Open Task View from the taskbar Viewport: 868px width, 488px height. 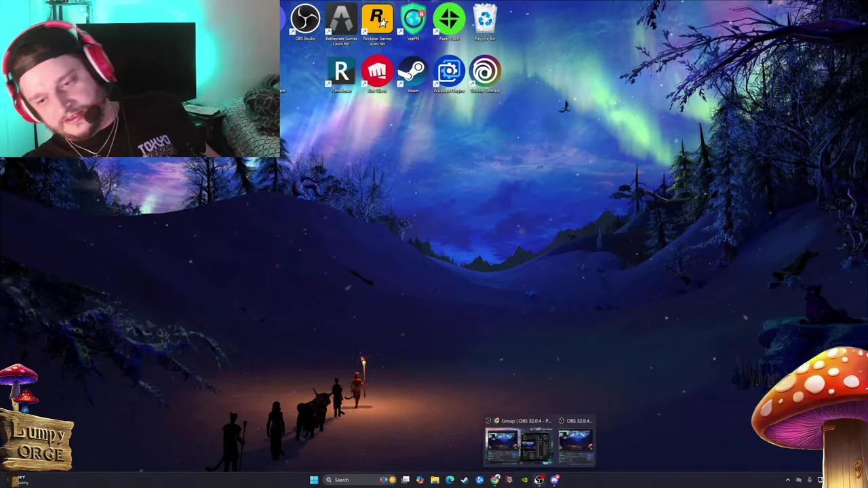coord(406,480)
